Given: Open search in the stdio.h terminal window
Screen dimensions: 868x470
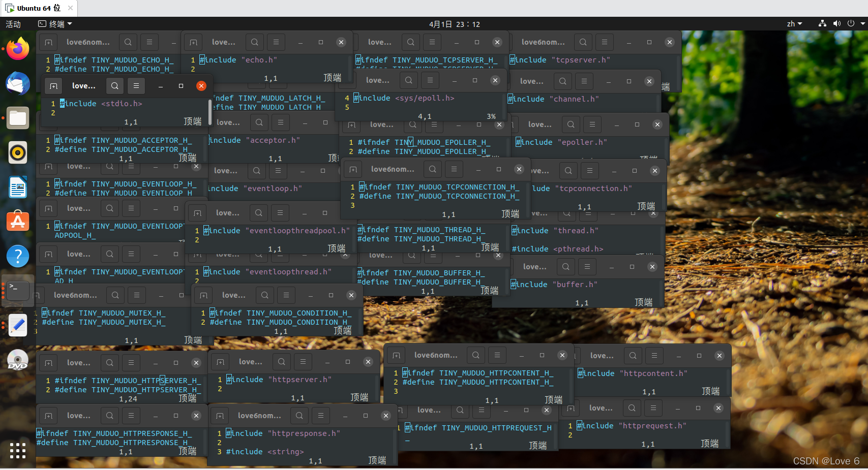Looking at the screenshot, I should tap(115, 86).
